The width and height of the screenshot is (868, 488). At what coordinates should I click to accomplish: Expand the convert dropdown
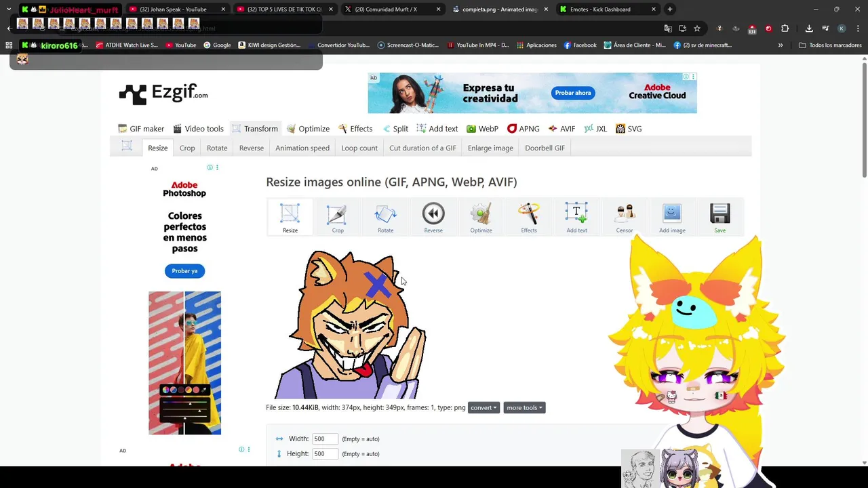tap(484, 407)
